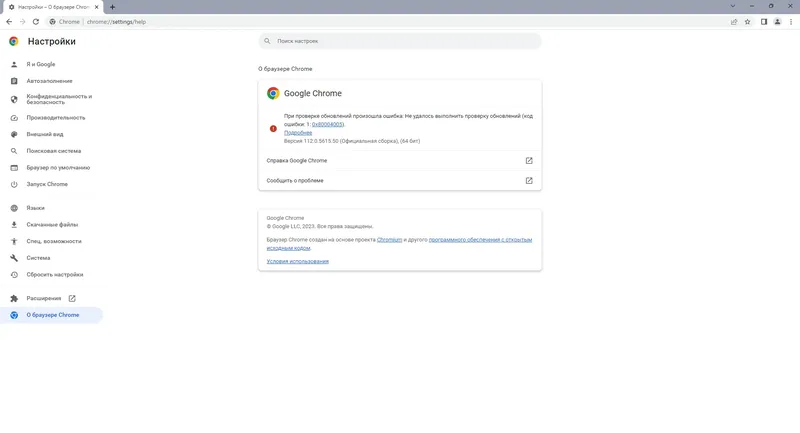Open the side panel icon
The image size is (800, 433).
pos(763,21)
